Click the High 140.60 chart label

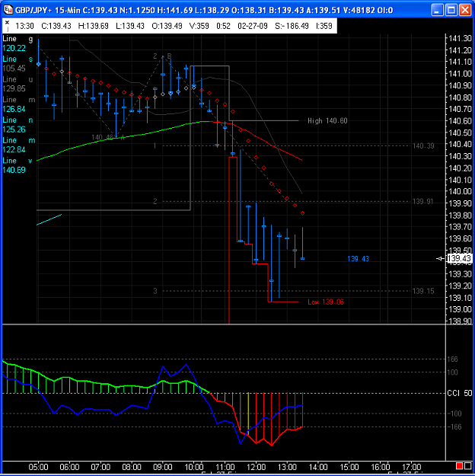pos(327,121)
